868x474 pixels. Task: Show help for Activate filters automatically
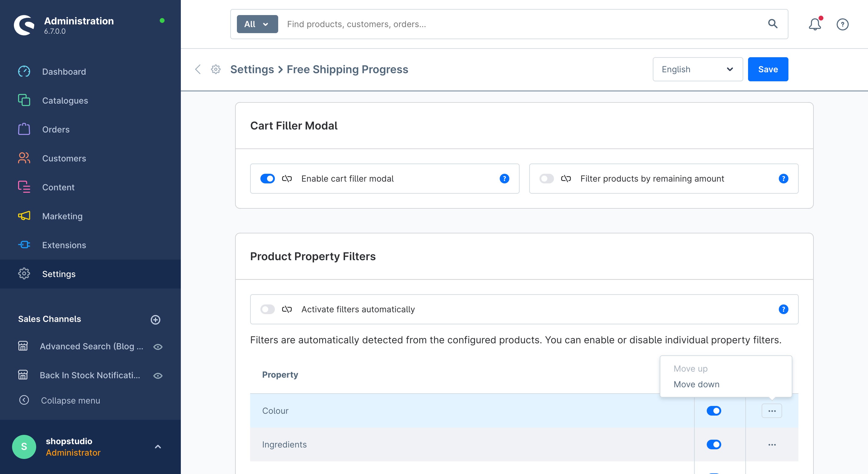(x=783, y=309)
